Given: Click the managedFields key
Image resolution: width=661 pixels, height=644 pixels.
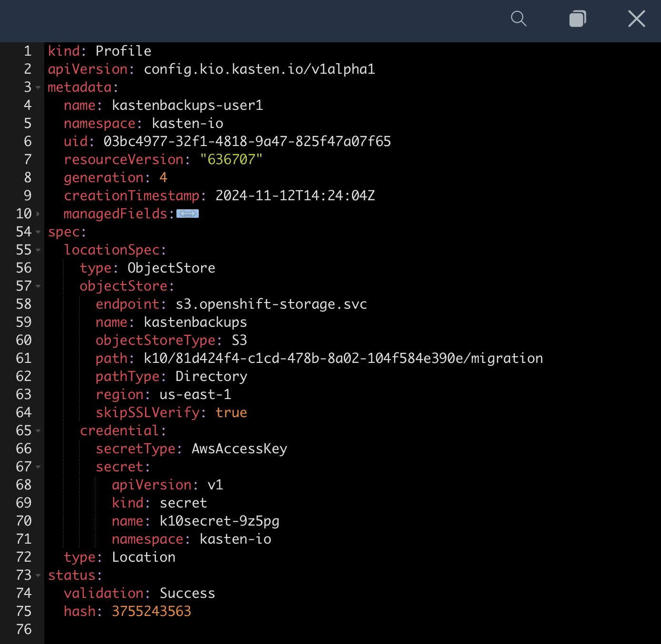Looking at the screenshot, I should (116, 214).
